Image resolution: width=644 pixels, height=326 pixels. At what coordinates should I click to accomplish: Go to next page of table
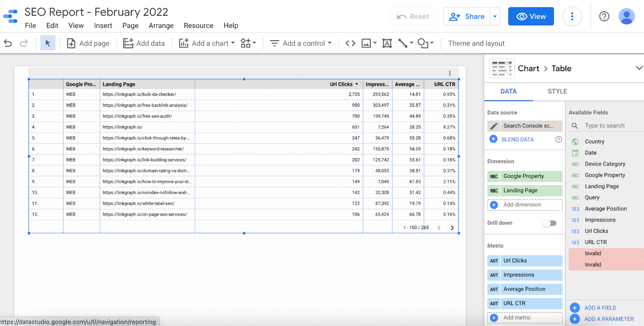point(452,228)
